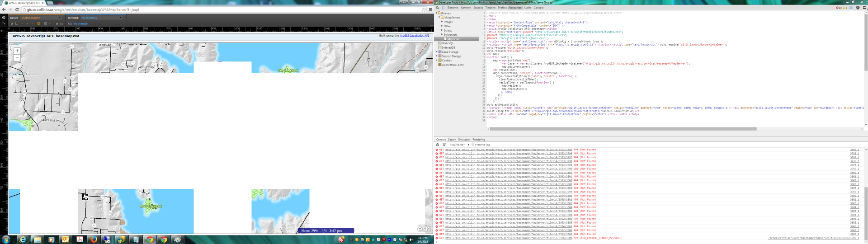Click the UA No override link
This screenshot has width=868, height=244.
[x=80, y=23]
